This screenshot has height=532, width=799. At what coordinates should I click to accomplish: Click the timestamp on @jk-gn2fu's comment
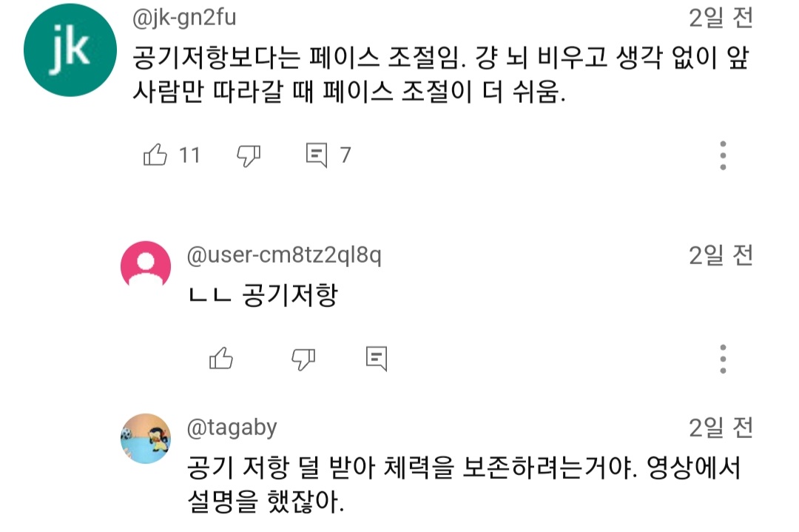pyautogui.click(x=721, y=18)
